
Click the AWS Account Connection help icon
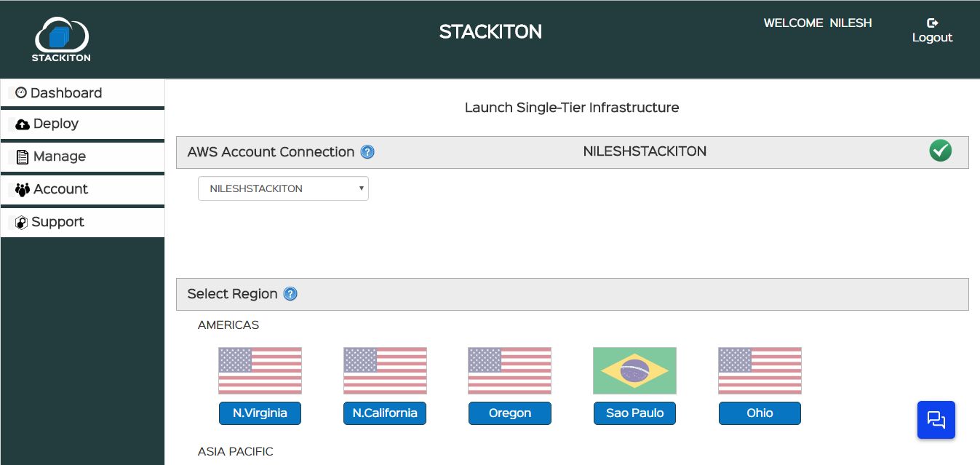pos(367,152)
